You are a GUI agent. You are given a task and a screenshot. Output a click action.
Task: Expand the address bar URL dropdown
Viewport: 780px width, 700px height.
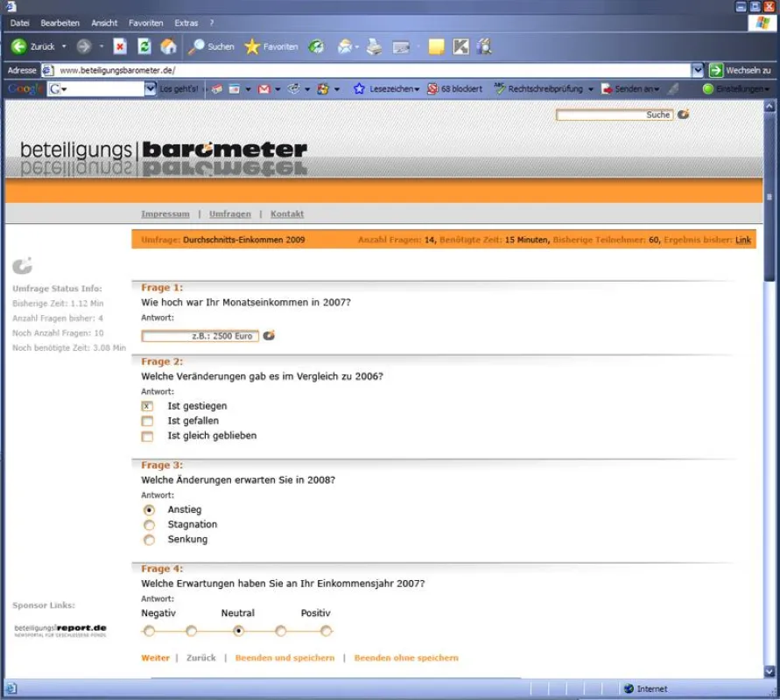click(x=698, y=71)
